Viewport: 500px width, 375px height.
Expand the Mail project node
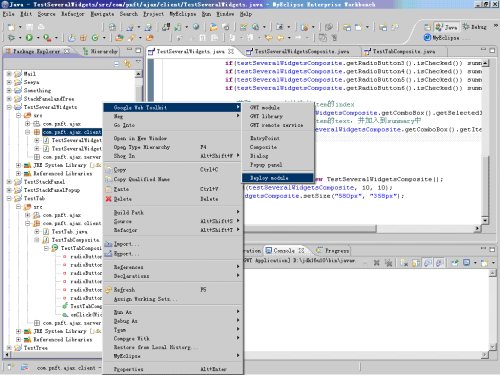tap(9, 74)
